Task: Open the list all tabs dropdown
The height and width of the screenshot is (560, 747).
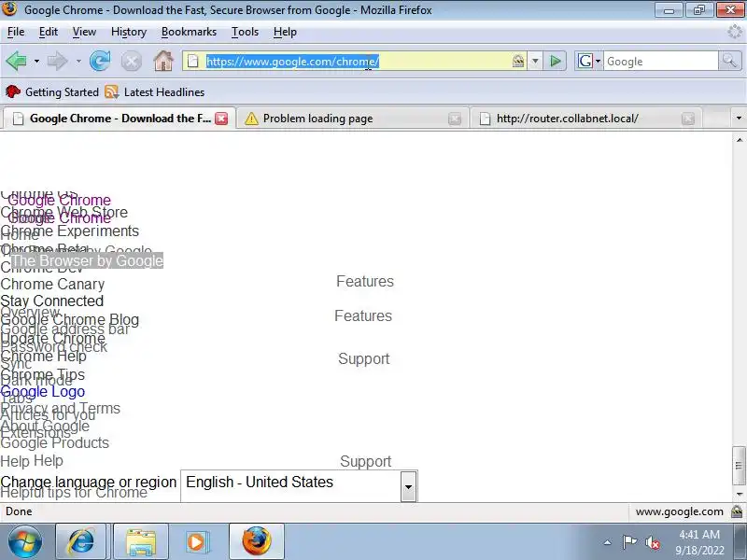Action: [x=739, y=118]
